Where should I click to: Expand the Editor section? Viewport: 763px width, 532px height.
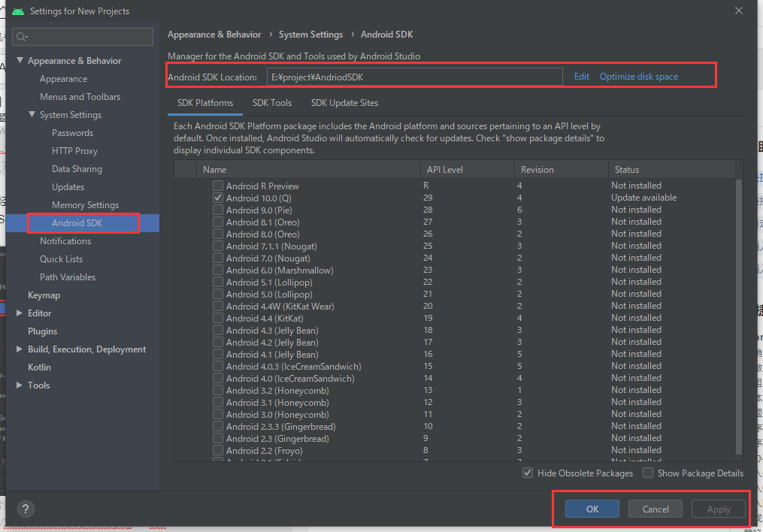20,313
